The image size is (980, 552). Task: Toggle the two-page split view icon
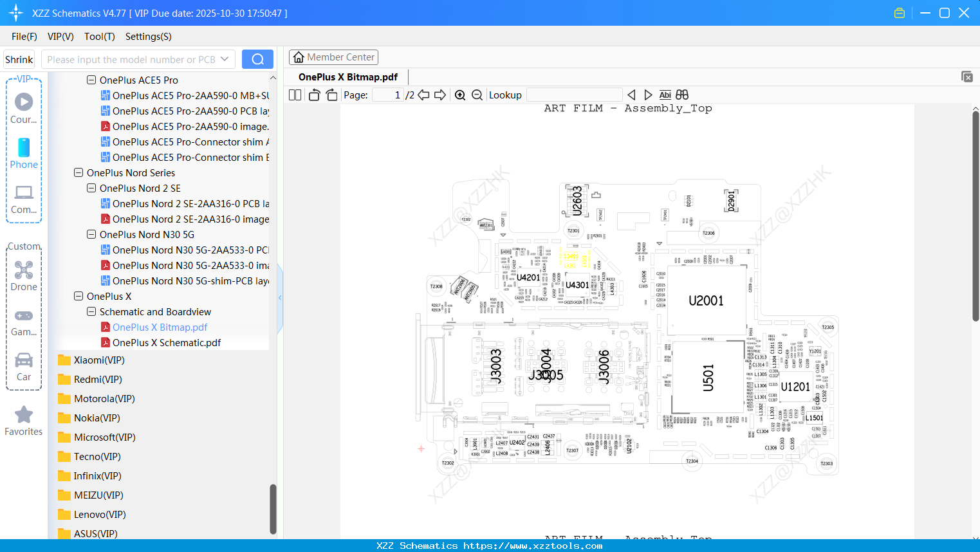tap(295, 95)
